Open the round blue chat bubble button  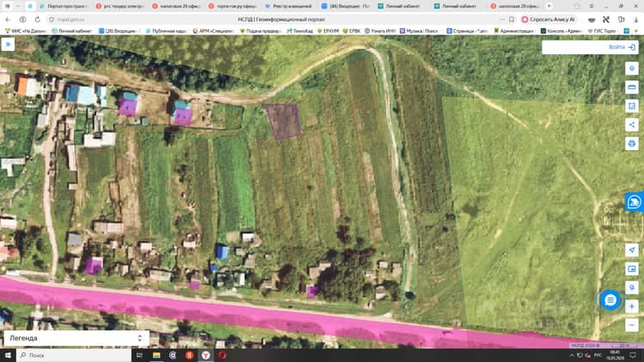click(x=611, y=300)
